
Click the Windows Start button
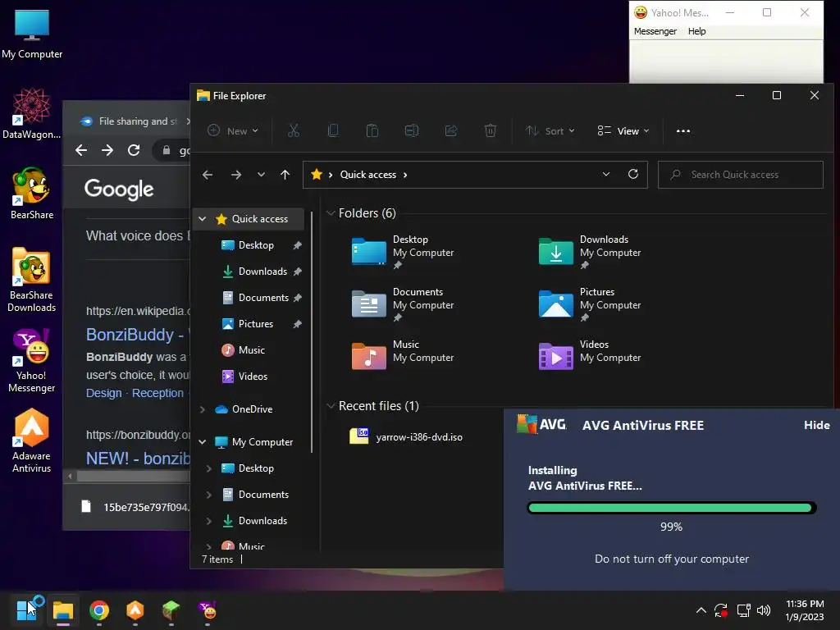click(27, 610)
